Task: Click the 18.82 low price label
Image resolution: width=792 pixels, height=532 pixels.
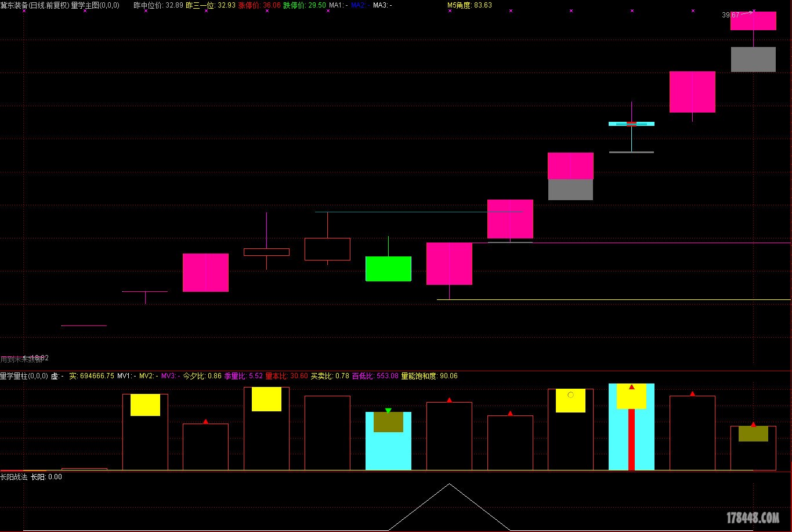Action: click(x=39, y=358)
